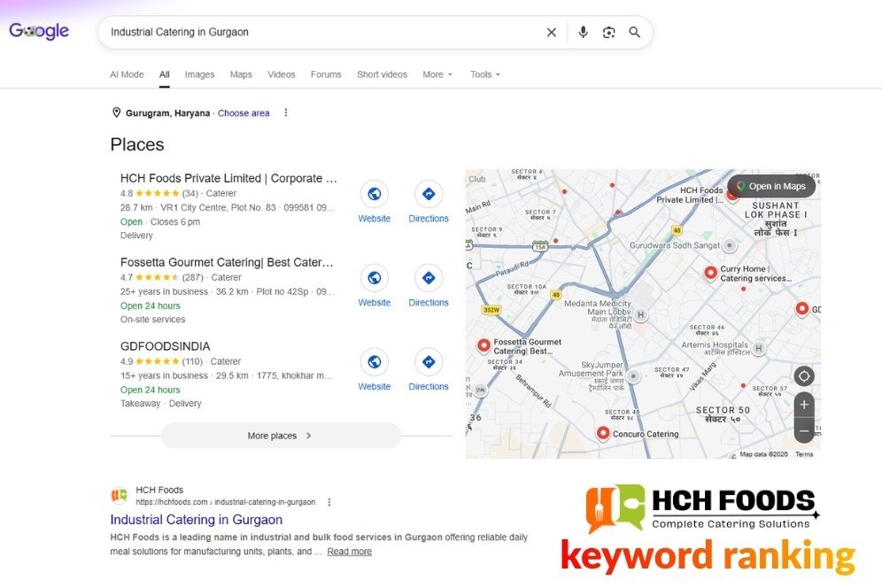Click the Takeaway · Delivery text under GDFOODSINDIA
Screen dimensions: 882x588
(161, 404)
